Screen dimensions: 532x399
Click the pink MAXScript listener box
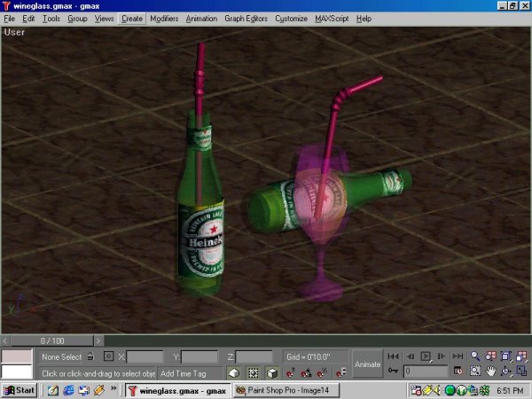click(x=17, y=356)
